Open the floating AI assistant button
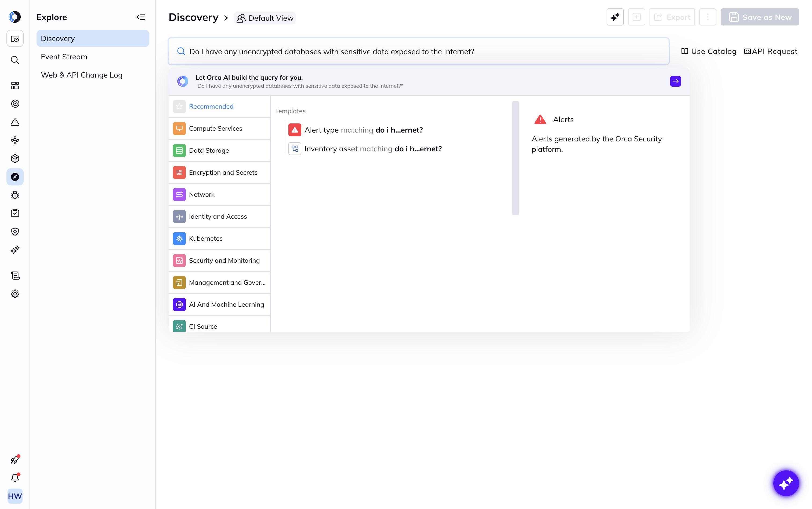812x509 pixels. [x=786, y=483]
